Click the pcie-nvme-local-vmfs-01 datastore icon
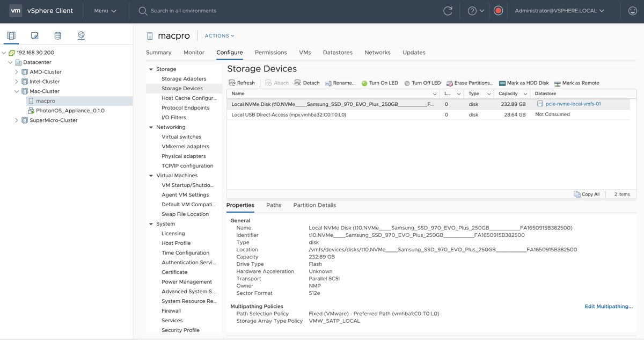 coord(540,104)
